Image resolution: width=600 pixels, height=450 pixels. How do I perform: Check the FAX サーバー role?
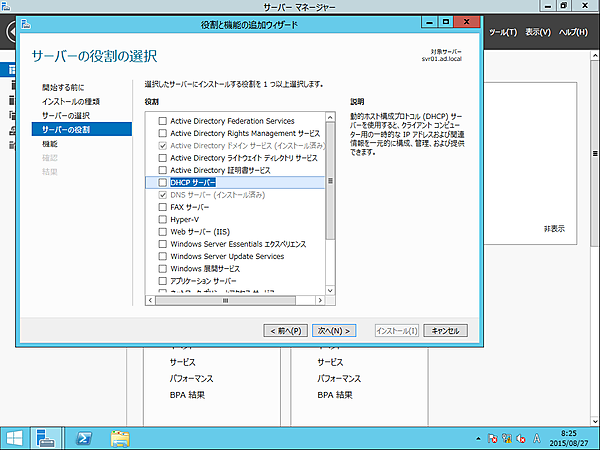coord(163,207)
